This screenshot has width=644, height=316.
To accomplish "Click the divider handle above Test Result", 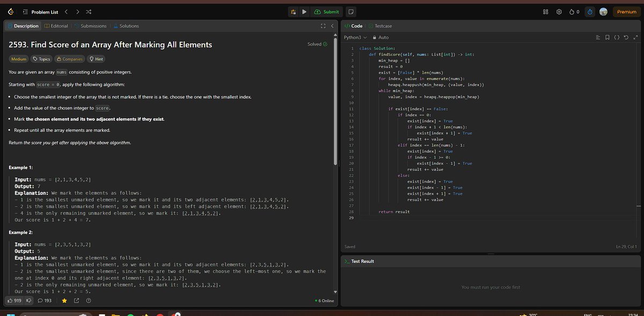I will [491, 253].
